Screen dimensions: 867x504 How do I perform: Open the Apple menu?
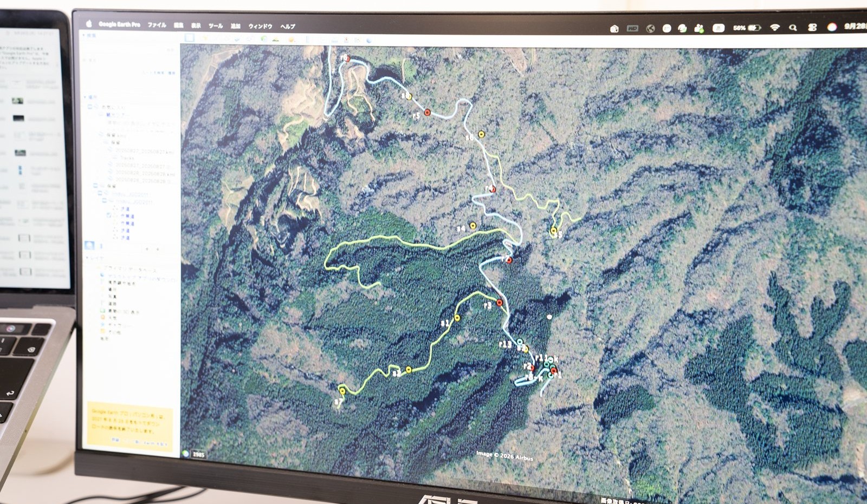click(89, 24)
